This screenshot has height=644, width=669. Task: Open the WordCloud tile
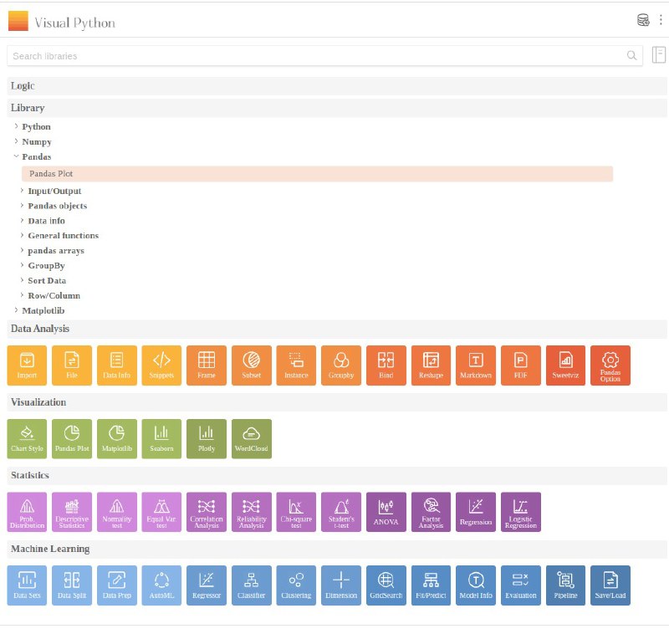click(252, 439)
